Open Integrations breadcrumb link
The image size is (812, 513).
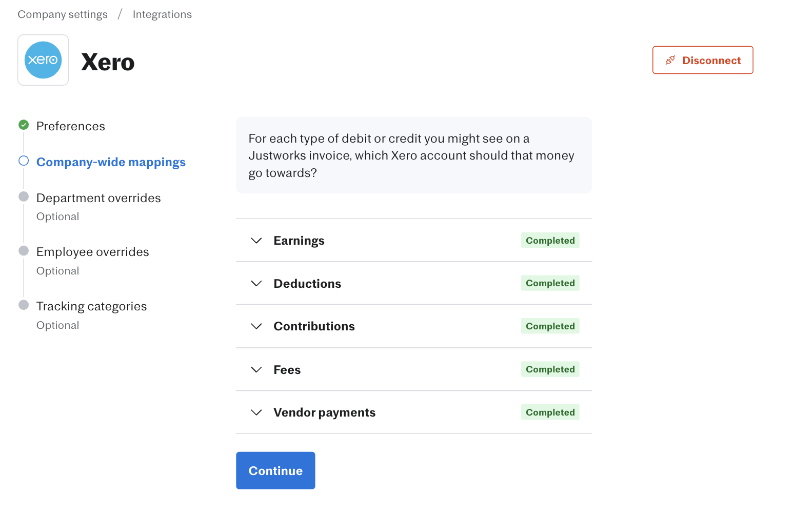point(162,14)
